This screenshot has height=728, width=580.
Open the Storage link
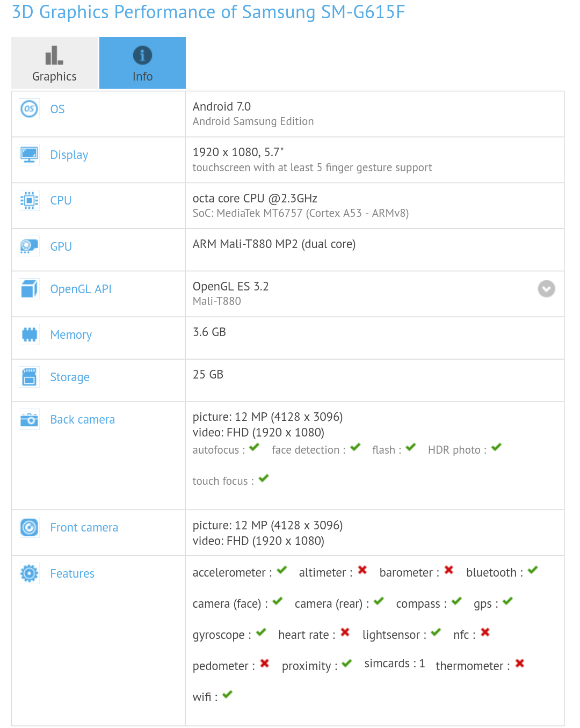[x=70, y=377]
